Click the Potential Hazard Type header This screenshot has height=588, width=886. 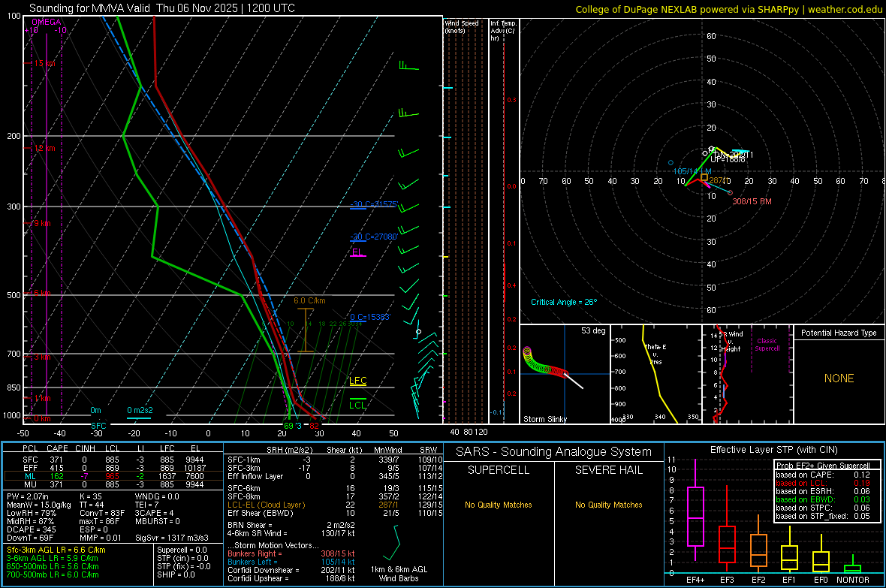(839, 333)
